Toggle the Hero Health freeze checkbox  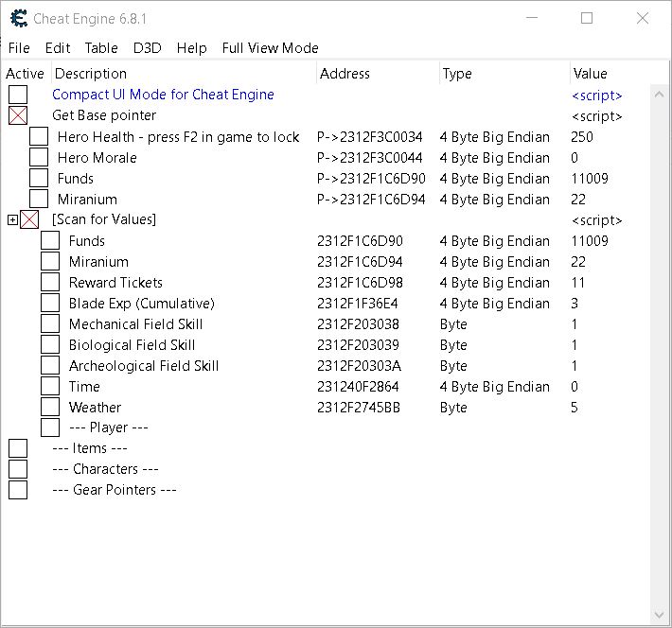(x=39, y=136)
